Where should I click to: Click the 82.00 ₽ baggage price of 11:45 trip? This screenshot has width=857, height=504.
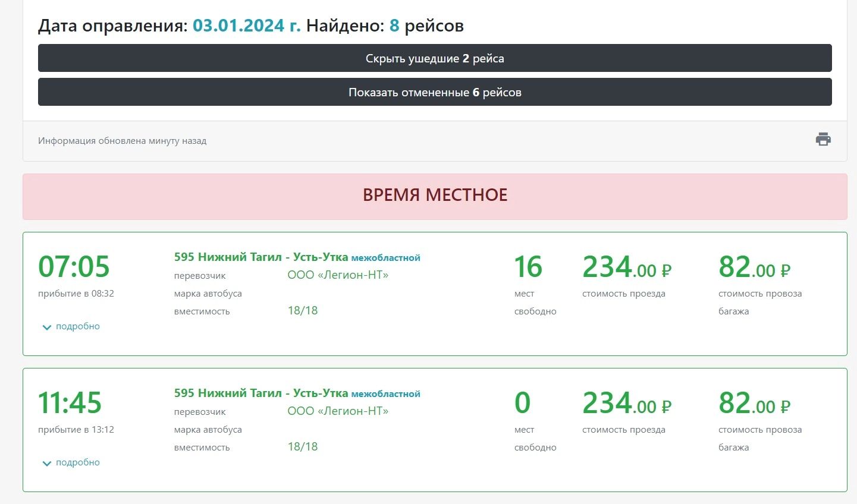coord(754,403)
